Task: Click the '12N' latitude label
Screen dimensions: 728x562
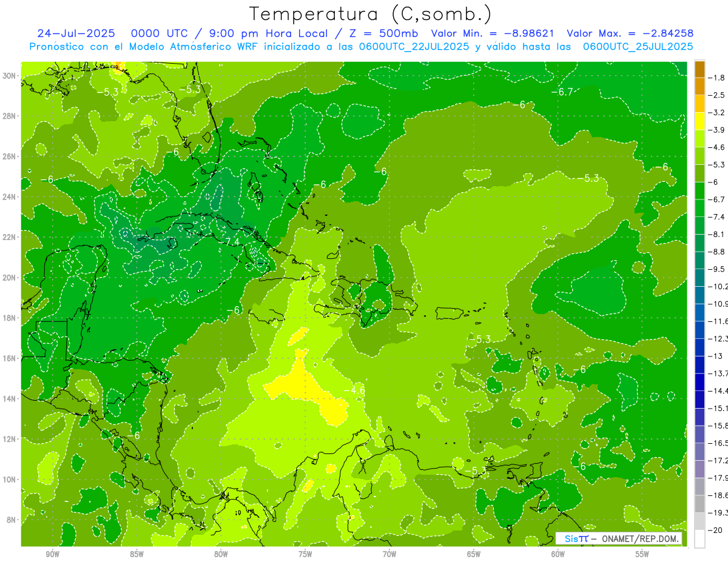Action: (10, 439)
